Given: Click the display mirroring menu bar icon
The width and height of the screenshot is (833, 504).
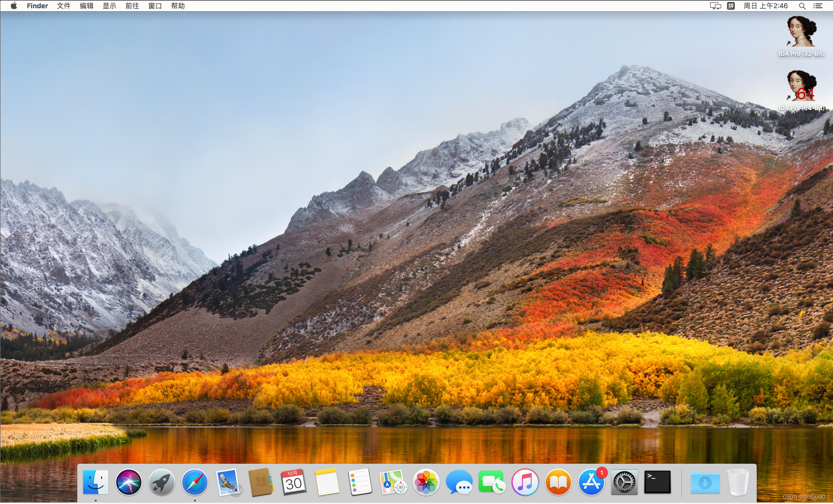Looking at the screenshot, I should [x=715, y=6].
